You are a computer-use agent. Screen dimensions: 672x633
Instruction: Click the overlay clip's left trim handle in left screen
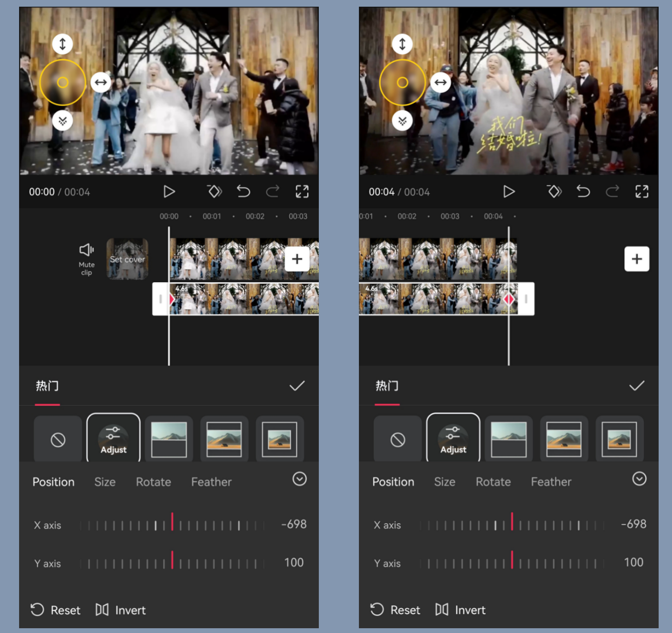pyautogui.click(x=160, y=299)
